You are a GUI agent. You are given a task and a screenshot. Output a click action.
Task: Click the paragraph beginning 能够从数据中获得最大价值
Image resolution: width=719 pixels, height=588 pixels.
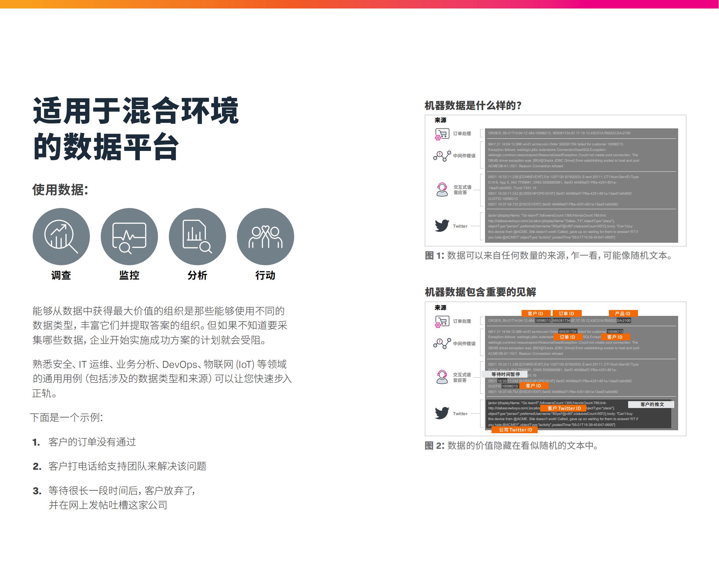click(x=160, y=325)
